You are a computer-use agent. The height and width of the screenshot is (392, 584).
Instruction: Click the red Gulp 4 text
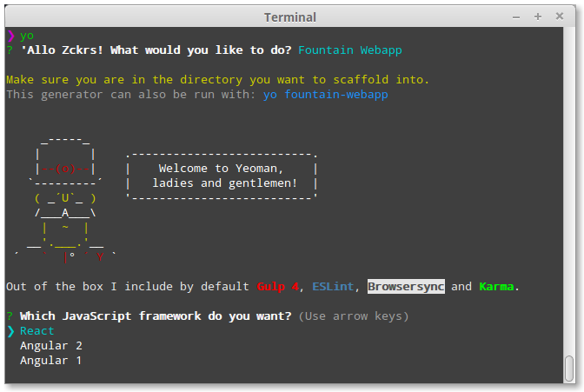click(x=275, y=286)
